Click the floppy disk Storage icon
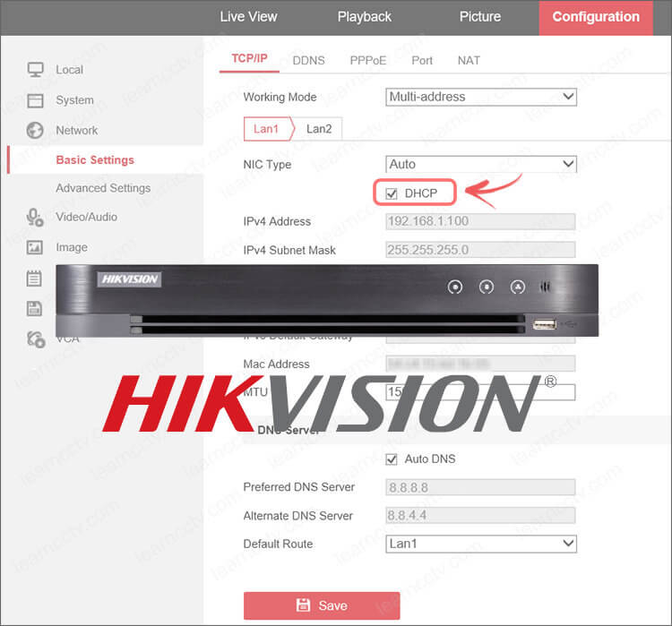672x626 pixels. click(x=35, y=308)
